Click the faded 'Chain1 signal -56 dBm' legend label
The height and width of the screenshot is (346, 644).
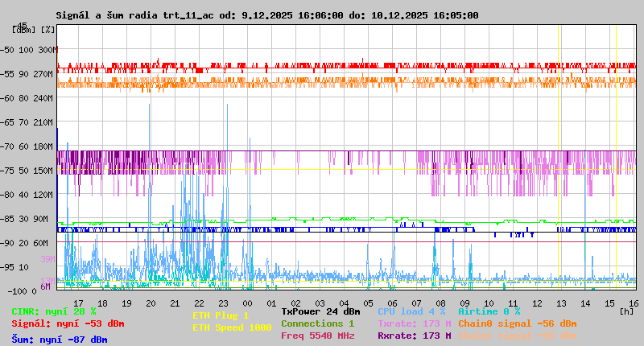(518, 336)
